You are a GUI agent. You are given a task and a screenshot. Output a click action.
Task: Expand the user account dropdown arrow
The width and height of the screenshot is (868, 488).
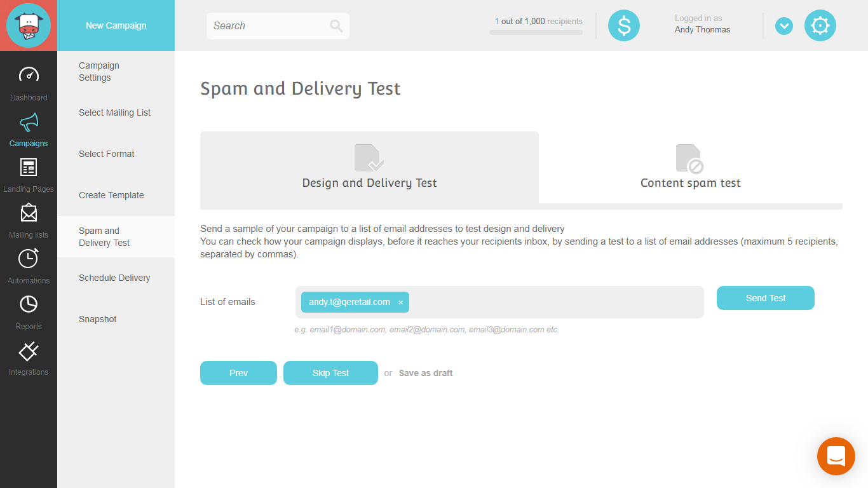pyautogui.click(x=783, y=26)
